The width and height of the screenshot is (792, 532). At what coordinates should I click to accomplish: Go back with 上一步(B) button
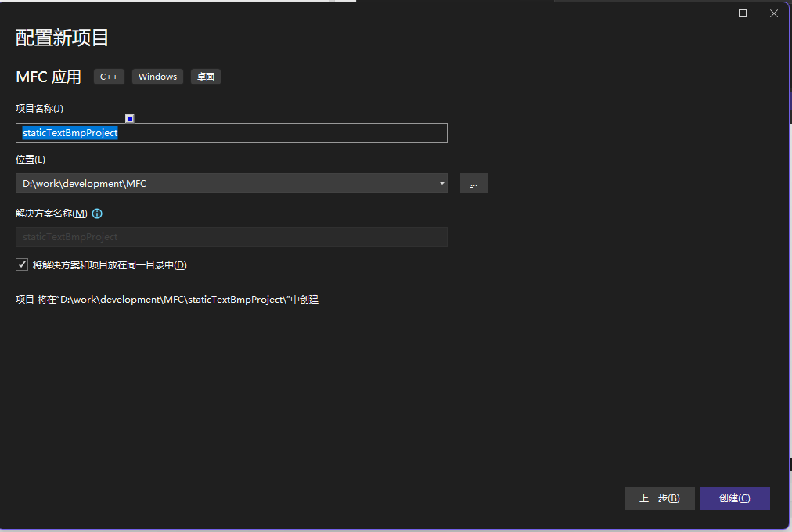659,498
